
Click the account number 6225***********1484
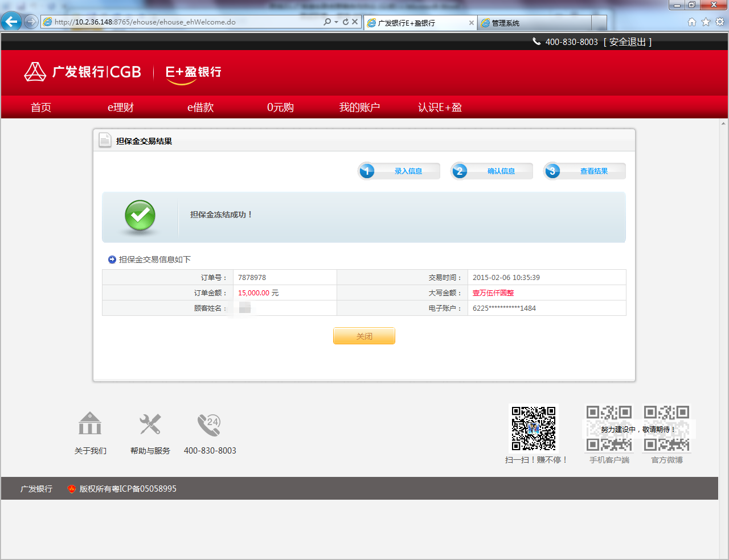click(504, 308)
